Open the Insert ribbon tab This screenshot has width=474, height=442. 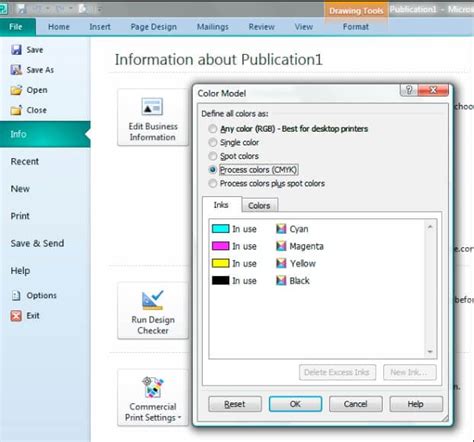pyautogui.click(x=100, y=27)
